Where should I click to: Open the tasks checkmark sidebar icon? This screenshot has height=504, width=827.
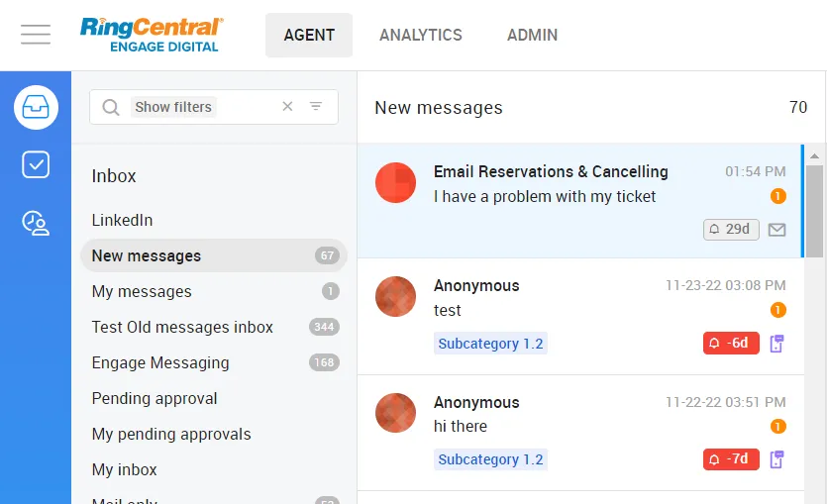click(x=36, y=164)
